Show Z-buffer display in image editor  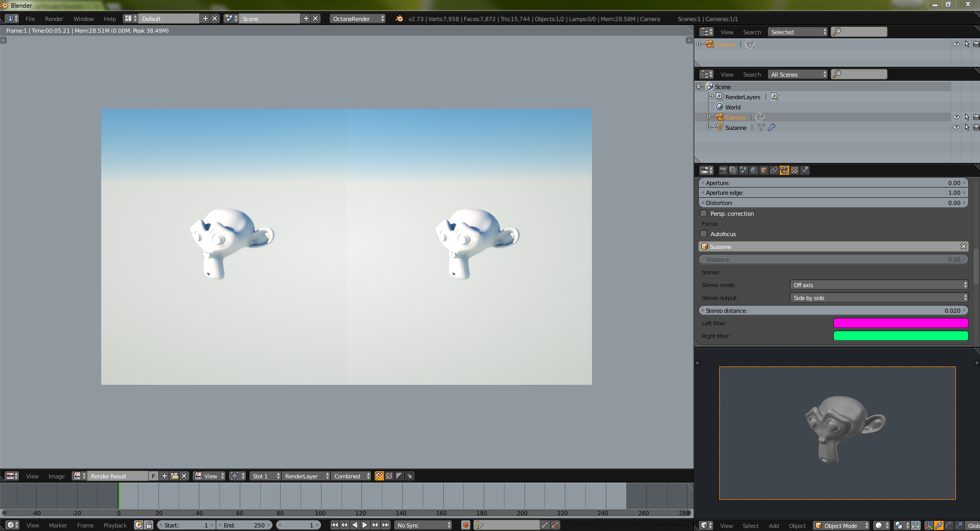pyautogui.click(x=409, y=476)
